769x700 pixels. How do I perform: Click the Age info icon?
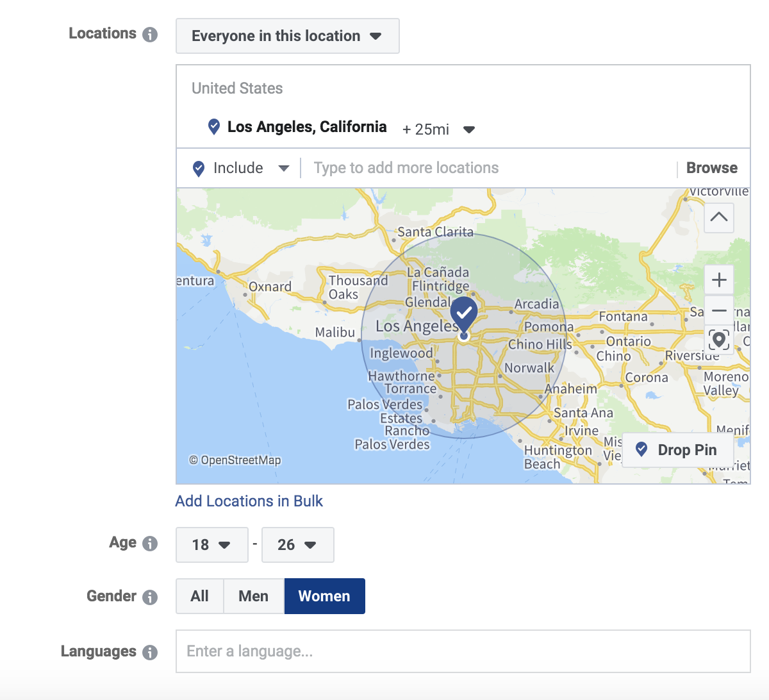click(x=150, y=544)
